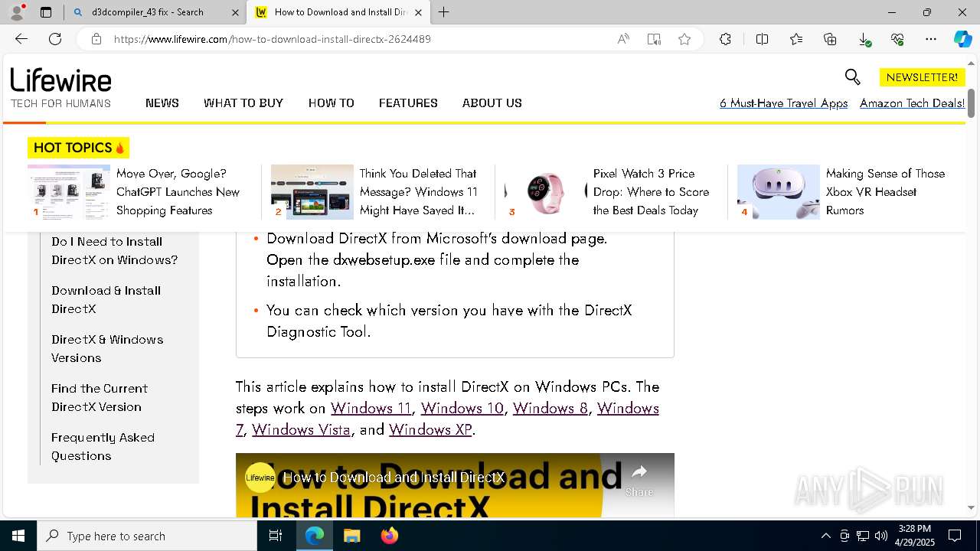Refresh the current page

(55, 39)
